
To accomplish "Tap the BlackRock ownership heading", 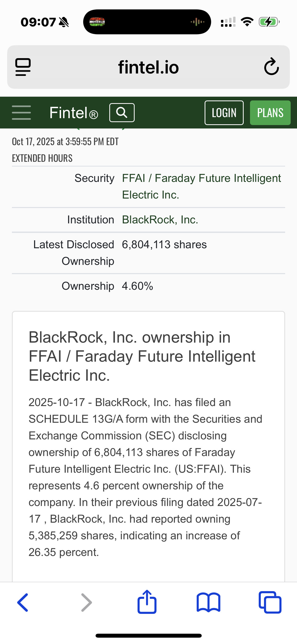I will pyautogui.click(x=142, y=356).
